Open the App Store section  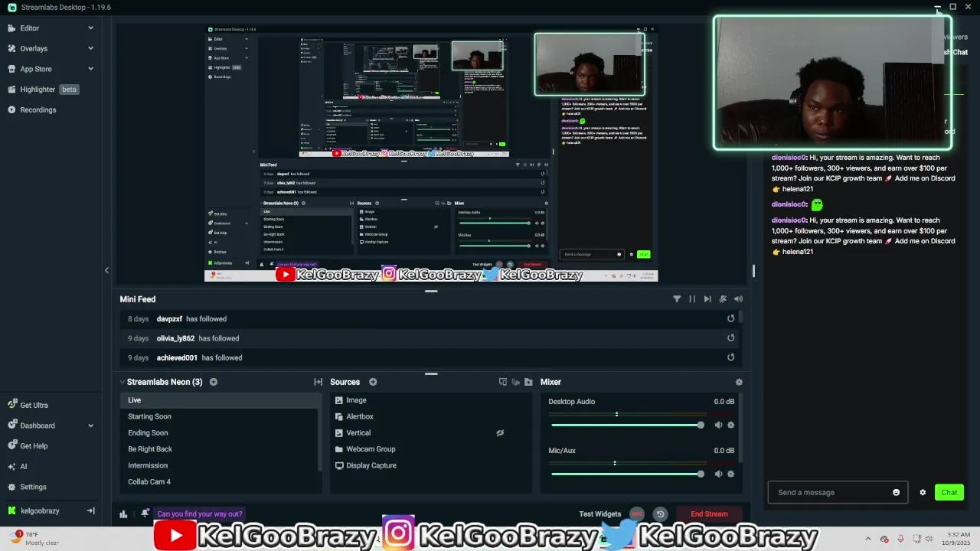coord(36,69)
